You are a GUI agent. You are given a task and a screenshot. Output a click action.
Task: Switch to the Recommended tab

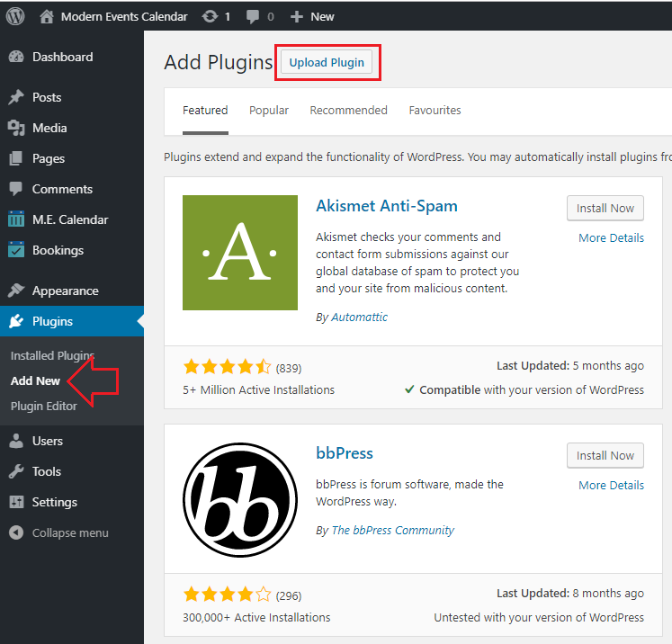click(348, 110)
